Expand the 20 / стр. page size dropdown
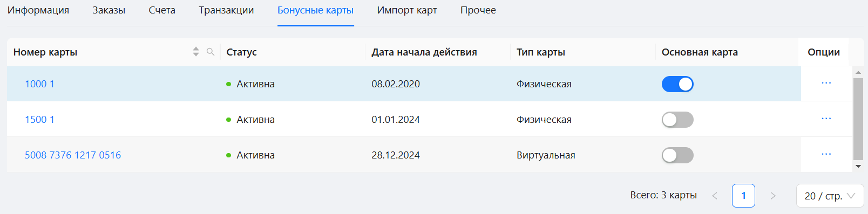 830,196
